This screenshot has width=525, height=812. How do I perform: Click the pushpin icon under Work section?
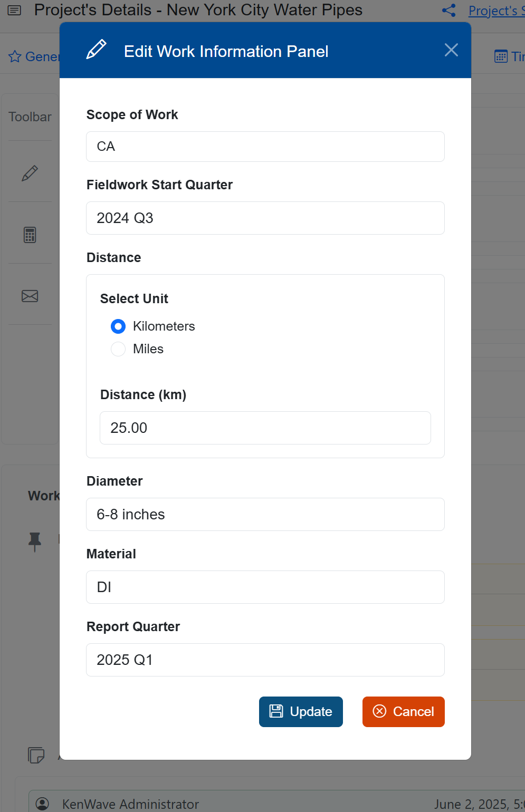click(x=35, y=540)
